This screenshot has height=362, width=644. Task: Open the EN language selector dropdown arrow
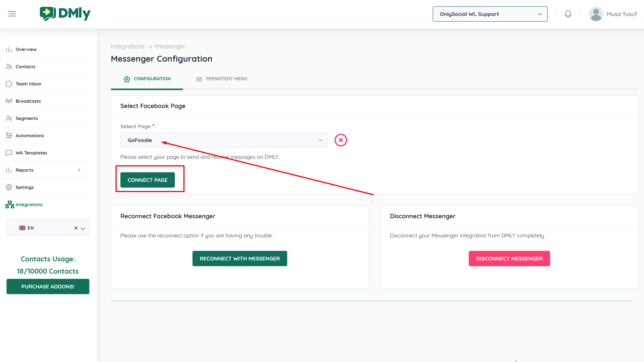click(x=83, y=228)
